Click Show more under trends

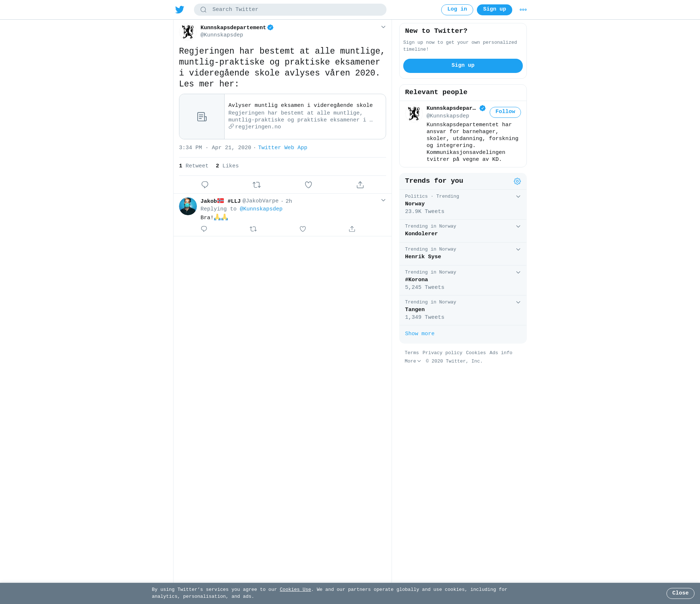tap(420, 334)
